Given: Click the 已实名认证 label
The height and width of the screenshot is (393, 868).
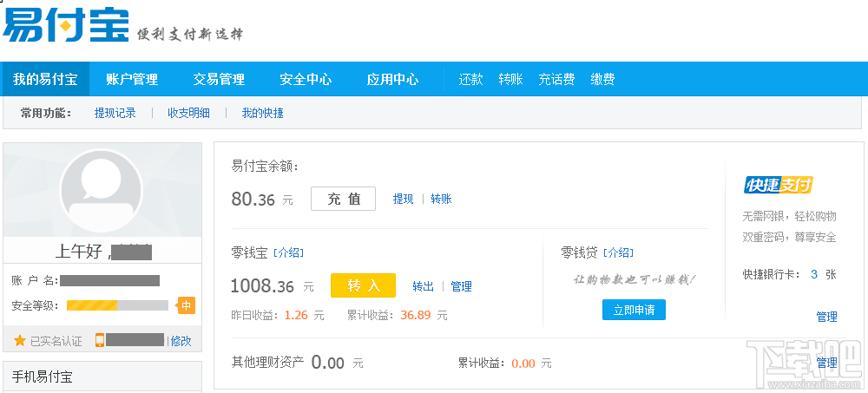Looking at the screenshot, I should pyautogui.click(x=56, y=341).
